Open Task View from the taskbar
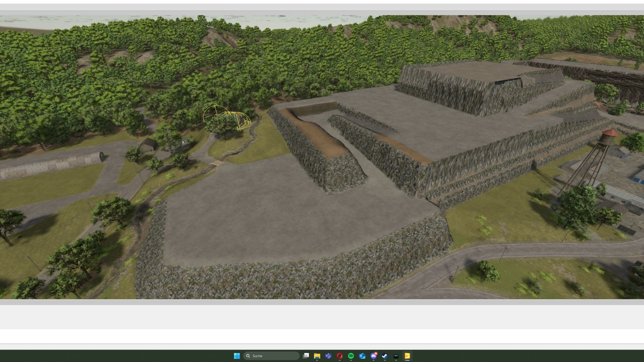Viewport: 644px width, 362px height. [306, 356]
